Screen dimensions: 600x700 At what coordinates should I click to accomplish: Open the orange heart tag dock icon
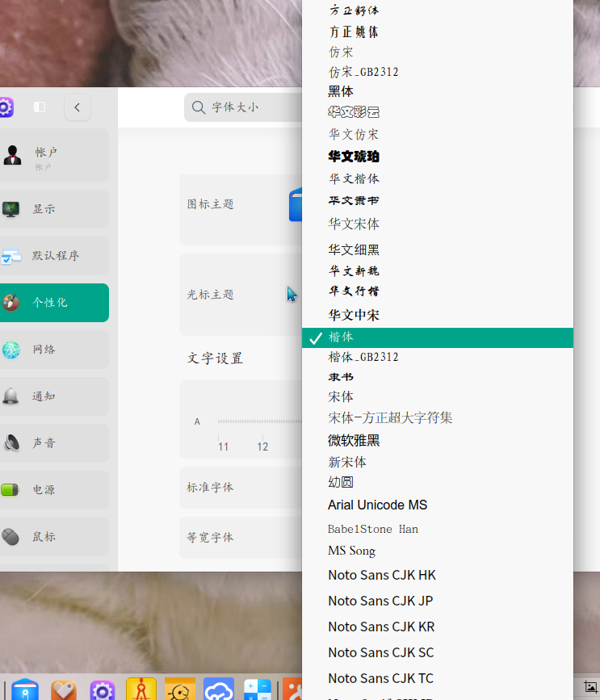tap(64, 690)
